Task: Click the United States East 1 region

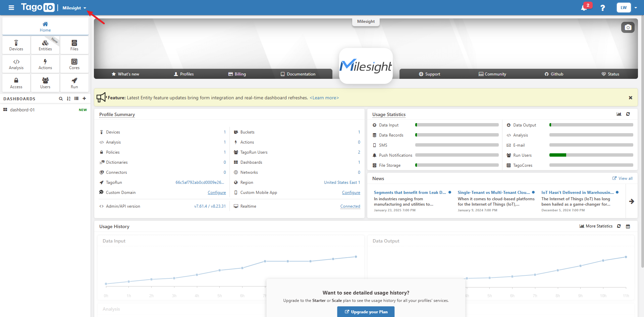Action: (342, 182)
